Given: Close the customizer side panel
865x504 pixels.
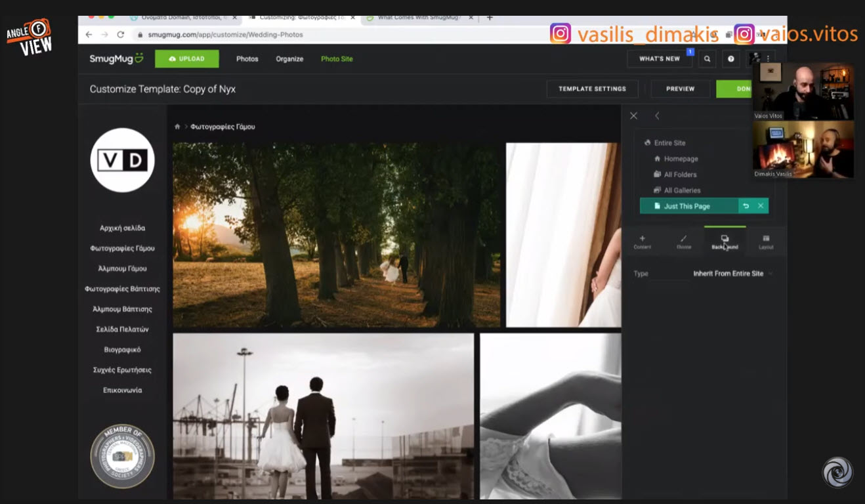Looking at the screenshot, I should coord(633,115).
